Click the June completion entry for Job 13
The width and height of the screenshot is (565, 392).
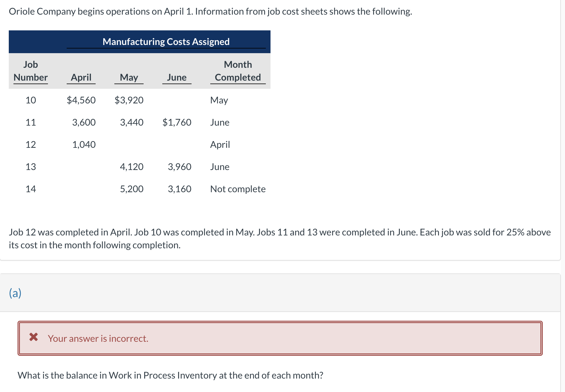tap(219, 166)
